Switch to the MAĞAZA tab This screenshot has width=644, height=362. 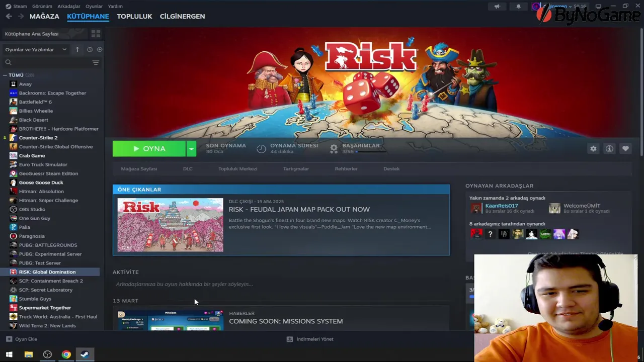[x=44, y=16]
